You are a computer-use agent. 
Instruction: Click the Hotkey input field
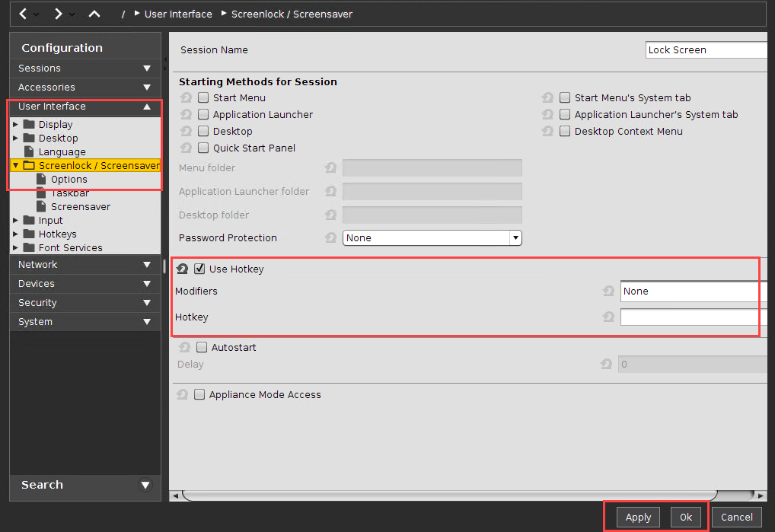[690, 317]
